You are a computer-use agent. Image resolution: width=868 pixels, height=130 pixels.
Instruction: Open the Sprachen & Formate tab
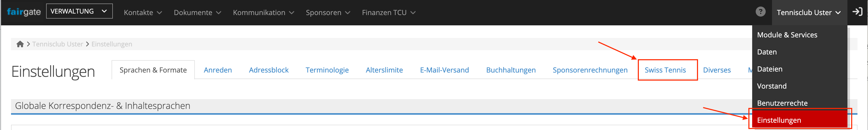pos(153,70)
